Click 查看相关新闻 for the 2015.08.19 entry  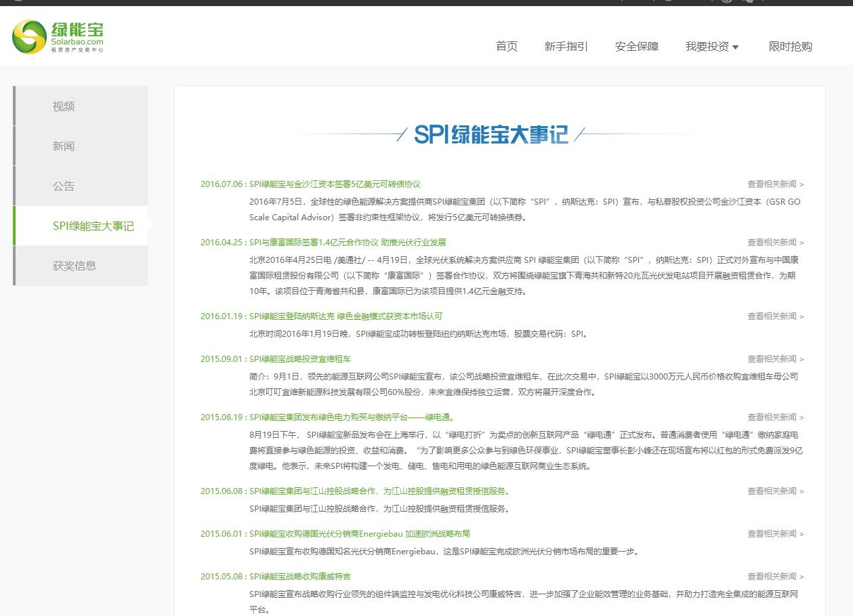coord(776,417)
